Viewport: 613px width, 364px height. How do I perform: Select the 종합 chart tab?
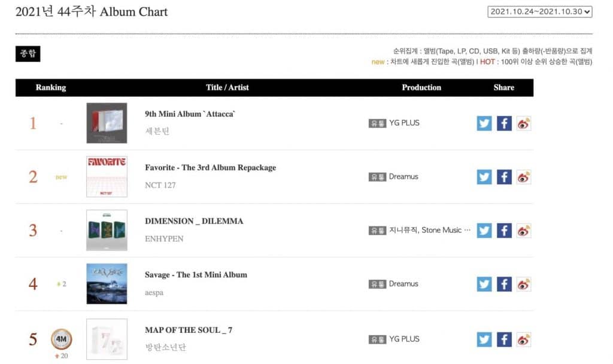coord(28,53)
